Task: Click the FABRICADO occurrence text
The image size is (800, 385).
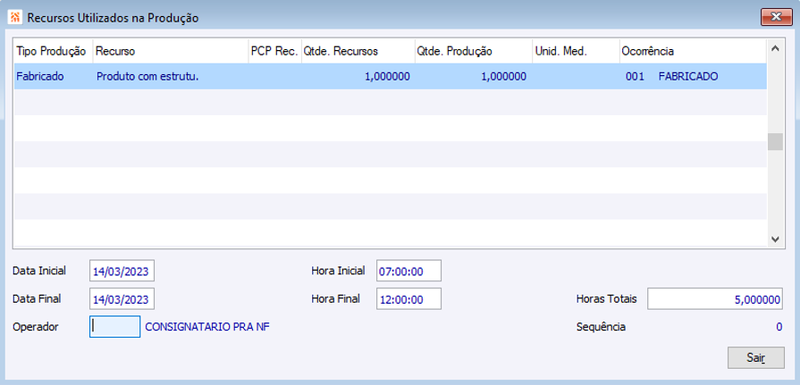Action: [x=688, y=76]
